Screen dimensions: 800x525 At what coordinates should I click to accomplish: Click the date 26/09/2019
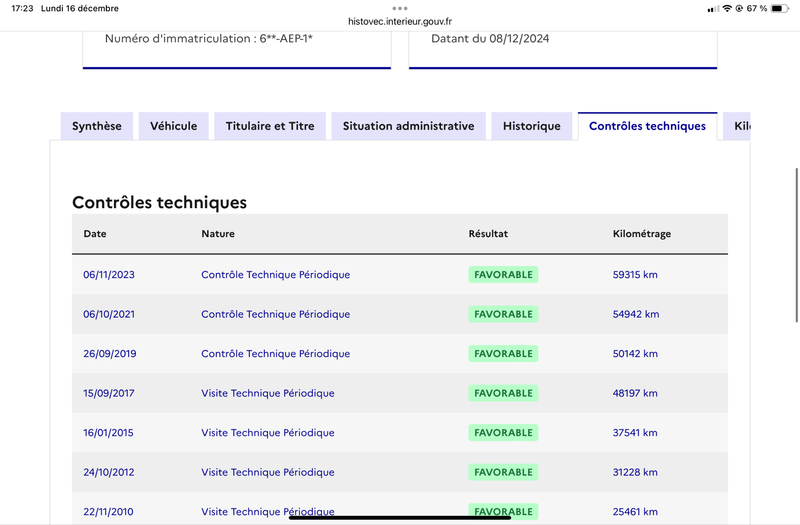tap(110, 354)
